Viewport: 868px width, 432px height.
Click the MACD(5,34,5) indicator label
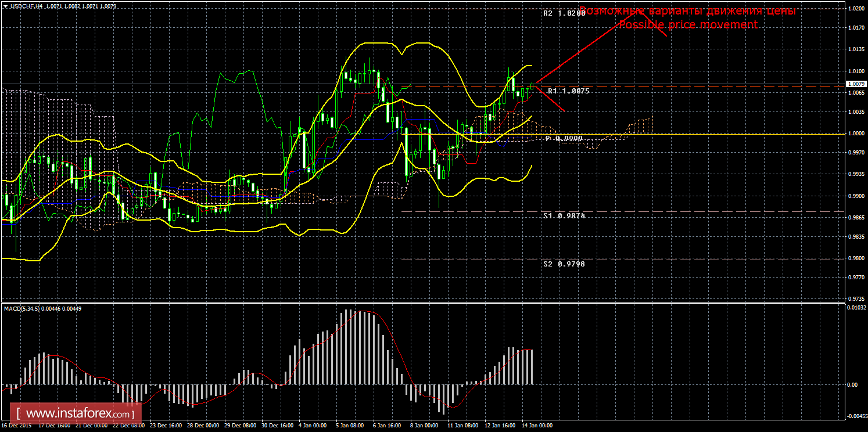click(x=22, y=308)
